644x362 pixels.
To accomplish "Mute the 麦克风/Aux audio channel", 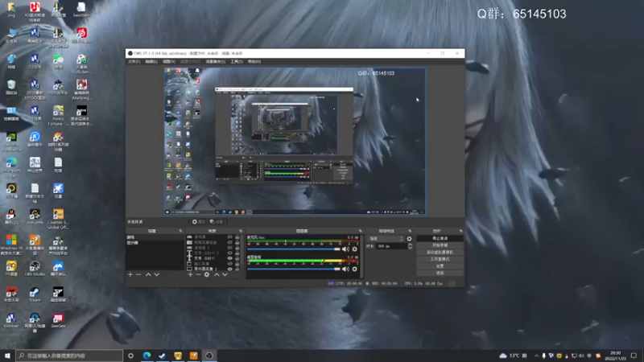I will (345, 249).
